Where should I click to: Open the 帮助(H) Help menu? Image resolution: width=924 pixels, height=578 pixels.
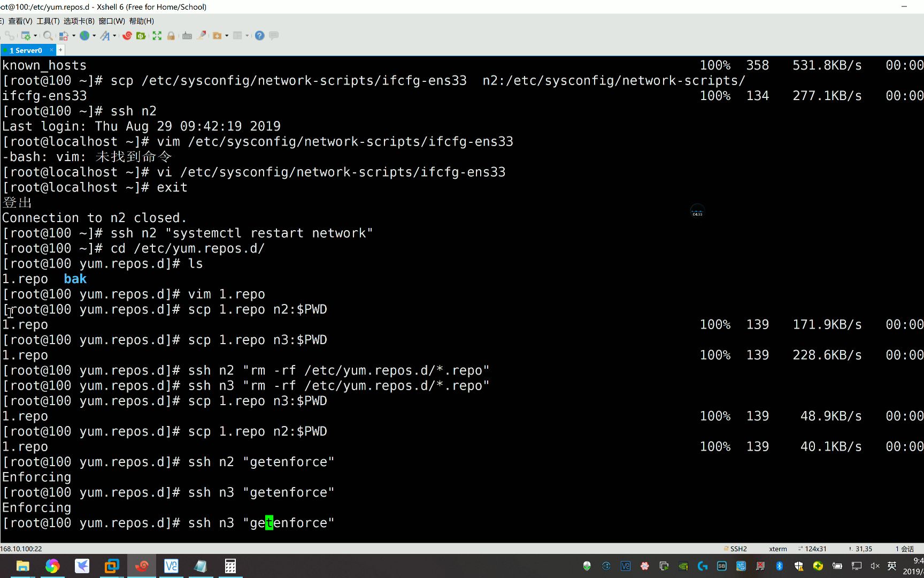(142, 21)
